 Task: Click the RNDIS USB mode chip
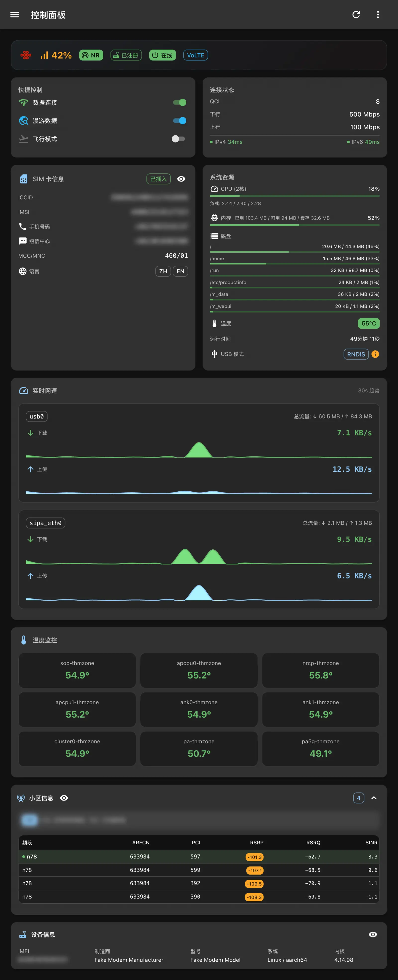(356, 354)
